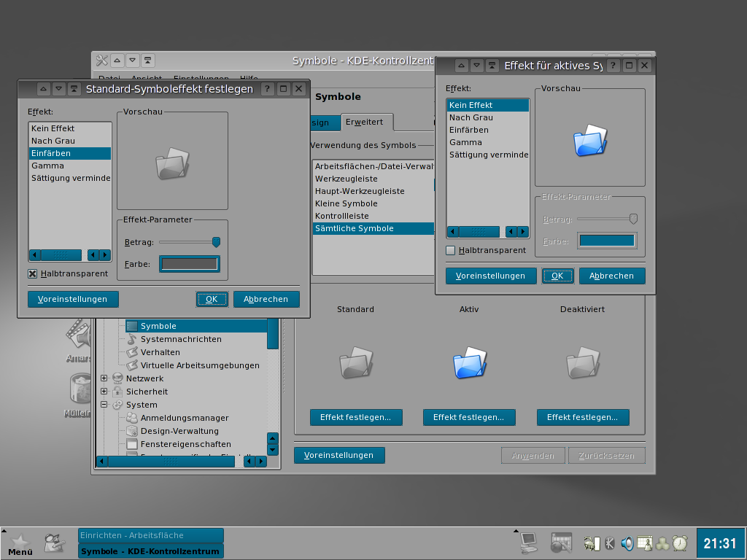747x560 pixels.
Task: Open the Einstellungen menu in Kontrollzentrum
Action: coord(201,77)
